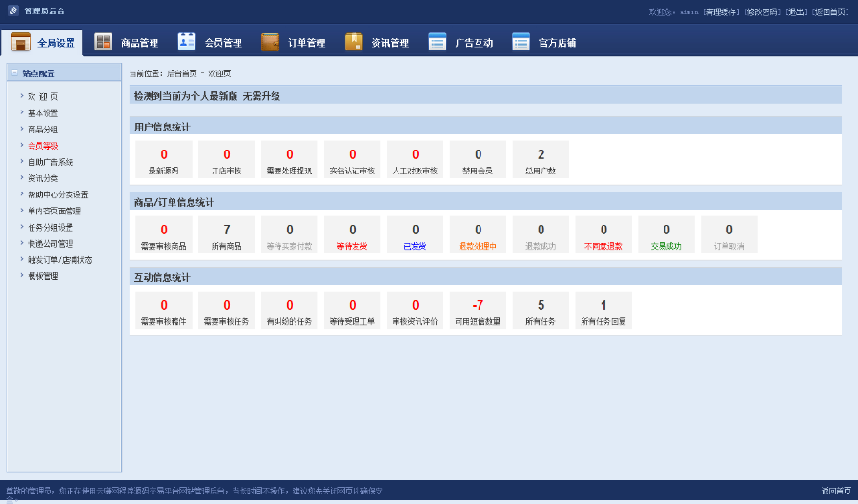Image resolution: width=858 pixels, height=504 pixels.
Task: Collapse the 站点配置 sidebar section
Action: 14,72
